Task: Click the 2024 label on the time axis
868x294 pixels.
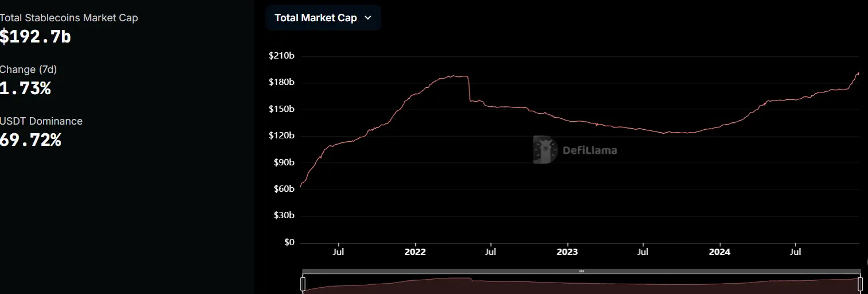Action: pos(719,252)
